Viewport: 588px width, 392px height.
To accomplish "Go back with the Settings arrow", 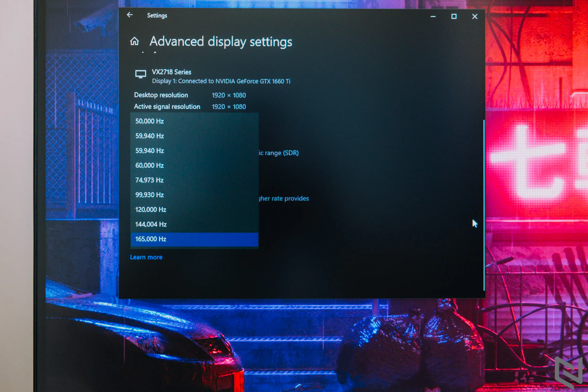I will [130, 15].
